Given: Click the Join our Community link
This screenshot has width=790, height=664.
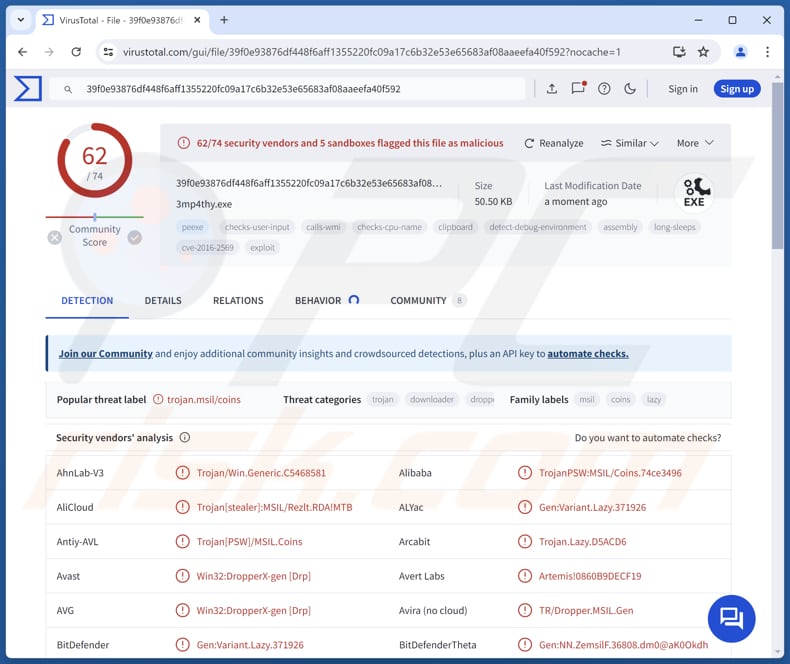Looking at the screenshot, I should click(106, 354).
